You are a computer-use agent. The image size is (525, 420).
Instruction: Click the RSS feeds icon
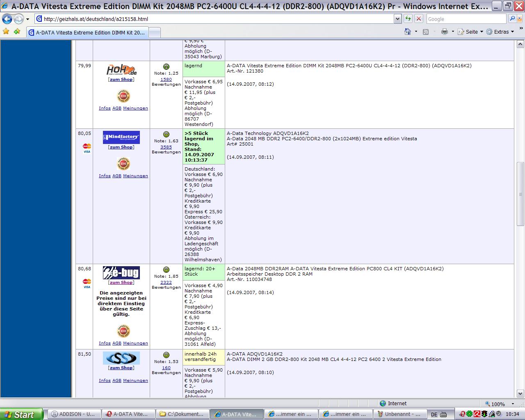[426, 32]
